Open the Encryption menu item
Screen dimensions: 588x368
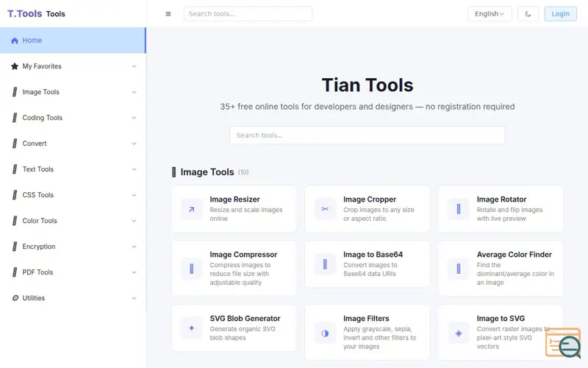(73, 247)
